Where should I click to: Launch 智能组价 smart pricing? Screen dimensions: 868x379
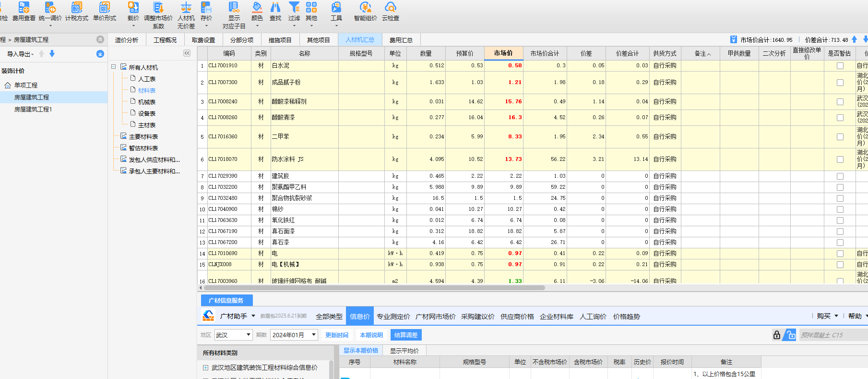[366, 12]
